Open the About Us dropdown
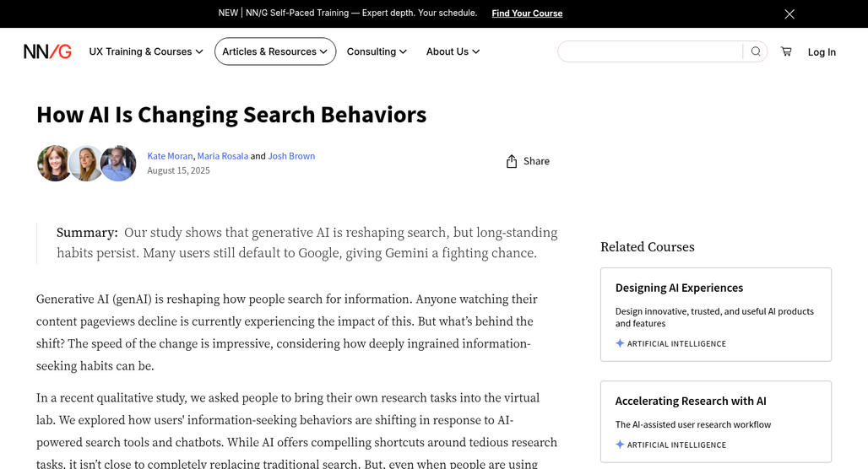868x469 pixels. (453, 51)
